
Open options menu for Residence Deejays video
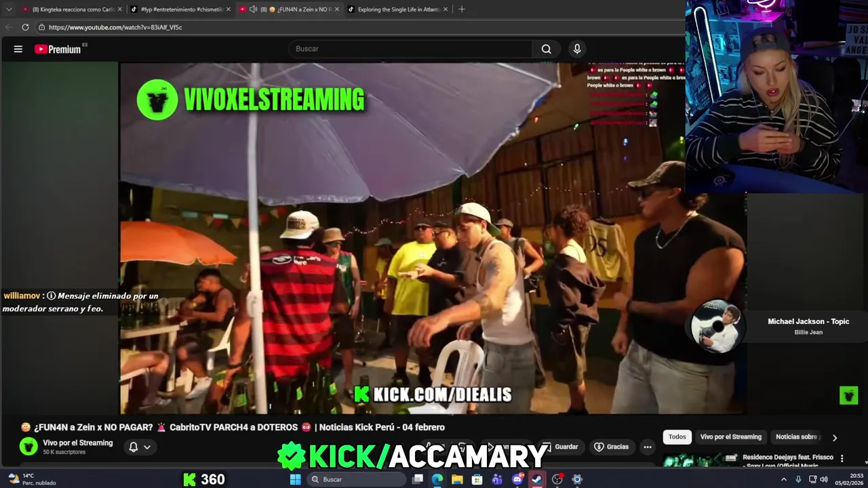pyautogui.click(x=842, y=458)
